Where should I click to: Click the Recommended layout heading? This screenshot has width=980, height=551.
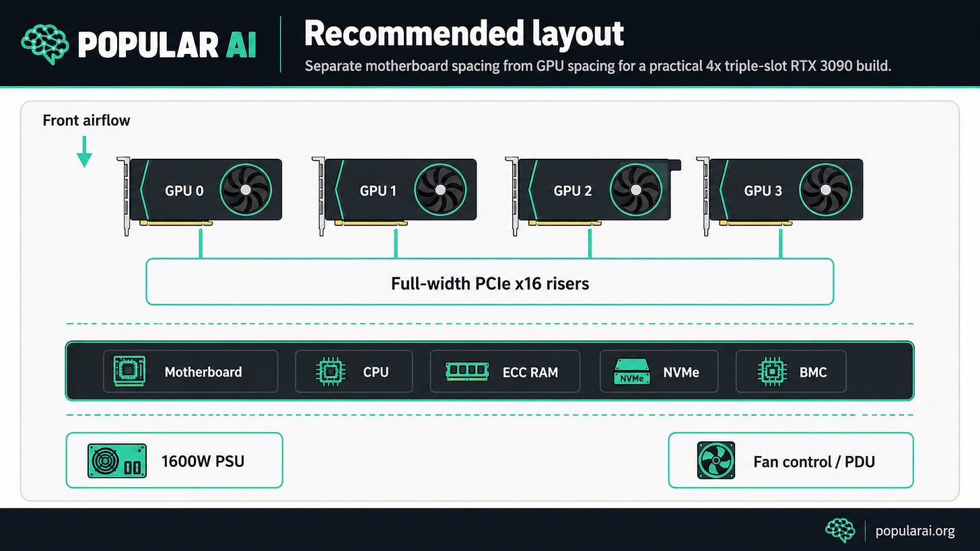tap(464, 34)
